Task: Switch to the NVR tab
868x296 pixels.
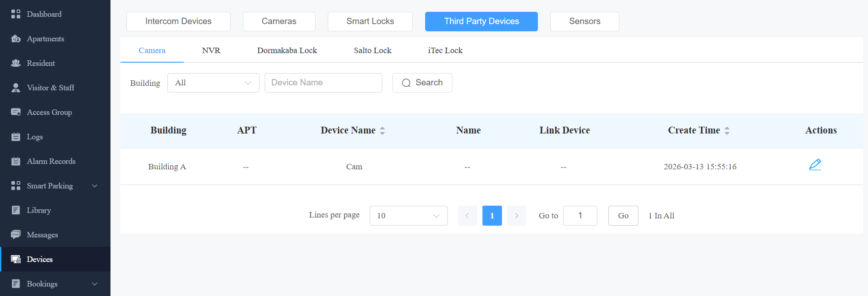Action: [211, 50]
